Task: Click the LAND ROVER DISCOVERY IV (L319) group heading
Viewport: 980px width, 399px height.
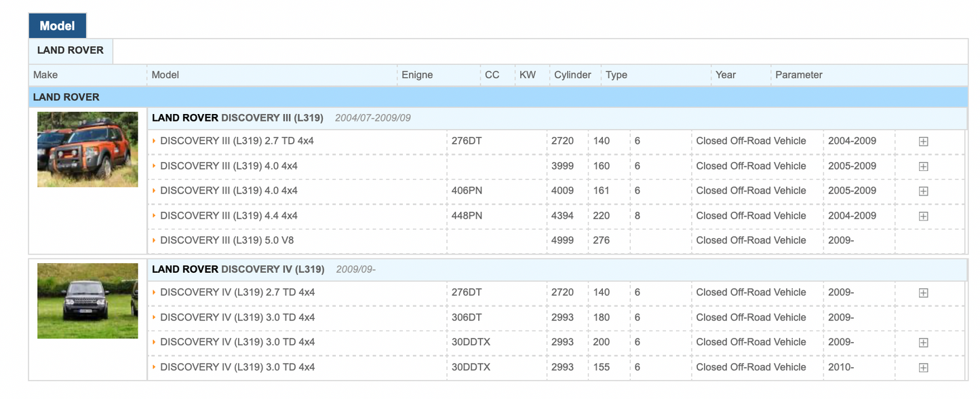Action: point(238,269)
